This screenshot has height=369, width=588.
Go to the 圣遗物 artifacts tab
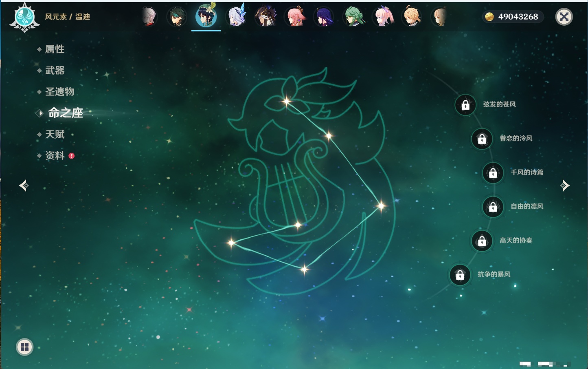[x=59, y=92]
